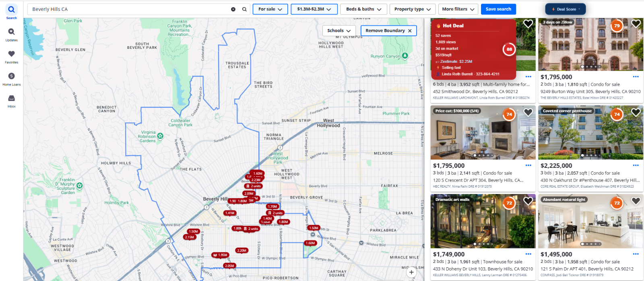Screen dimensions: 644x281
Task: Click deal score 74 badge on Crescent Dr listing
Action: coord(509,114)
